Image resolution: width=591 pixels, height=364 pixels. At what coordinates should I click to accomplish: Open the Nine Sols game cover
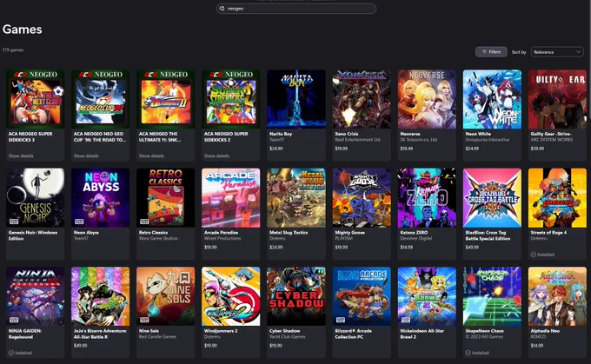point(165,296)
